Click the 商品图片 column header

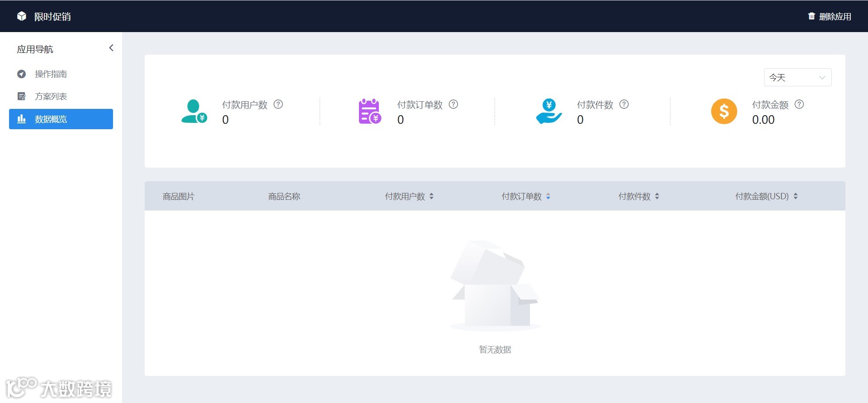179,197
